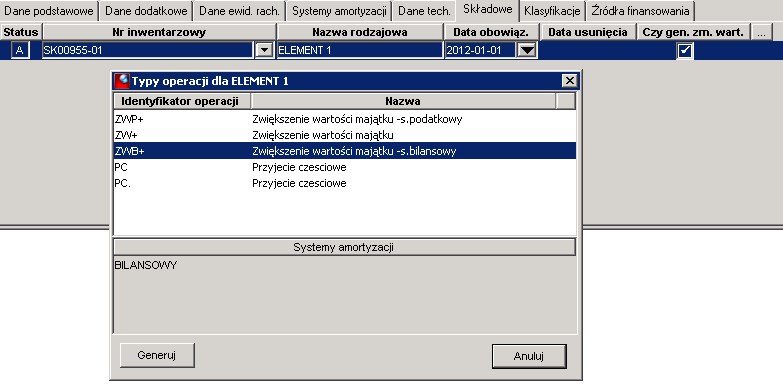Select the ZW+ operation row
783x386 pixels.
[345, 135]
